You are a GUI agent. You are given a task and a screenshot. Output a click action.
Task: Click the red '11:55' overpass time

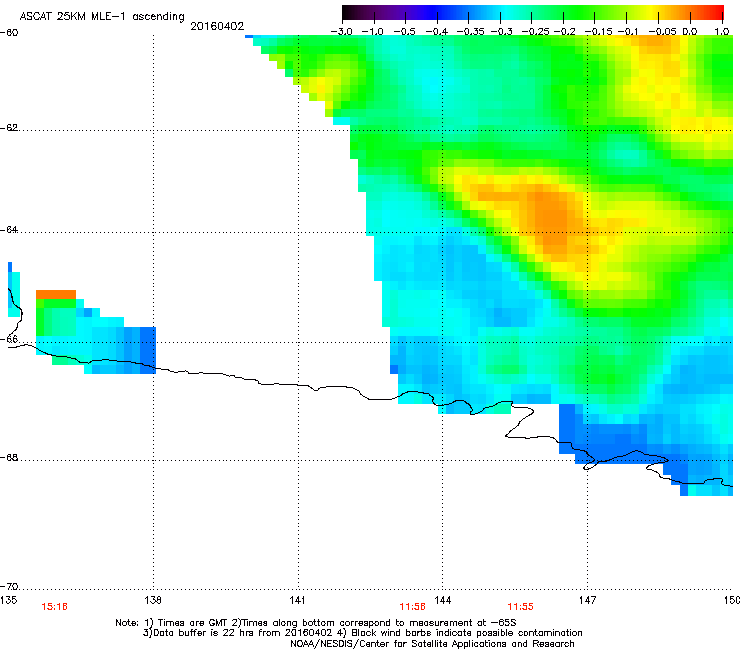coord(521,607)
